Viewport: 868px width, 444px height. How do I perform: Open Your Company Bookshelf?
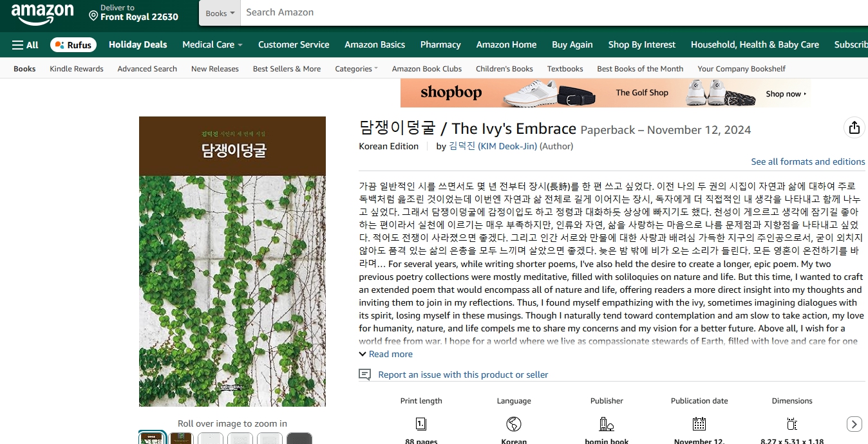(742, 69)
